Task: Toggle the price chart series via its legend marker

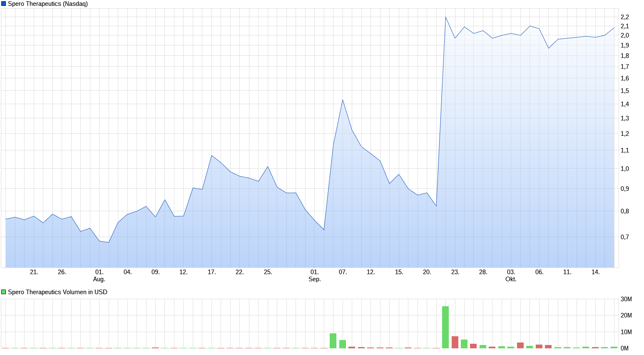Action: point(3,3)
